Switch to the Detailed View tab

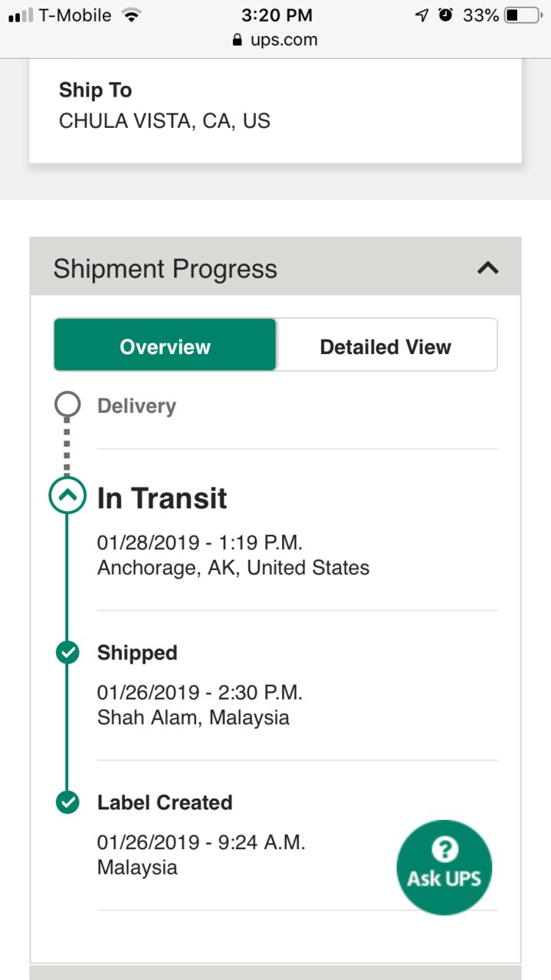click(x=385, y=346)
